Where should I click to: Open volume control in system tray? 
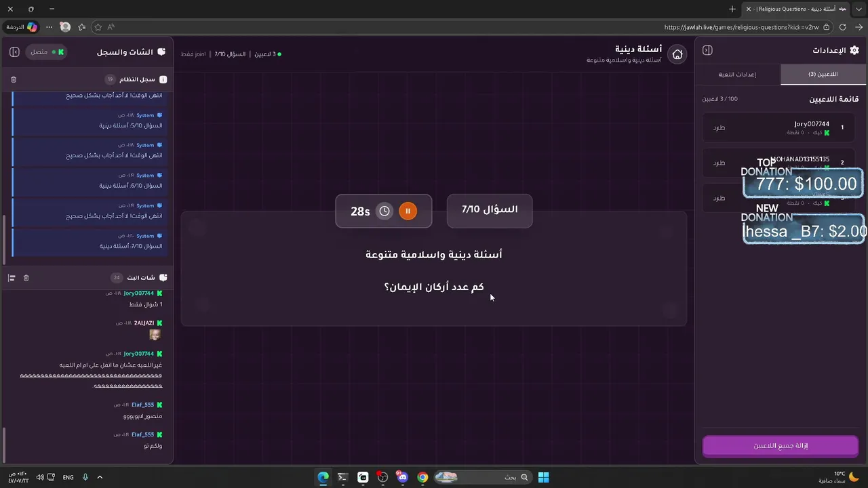(40, 477)
